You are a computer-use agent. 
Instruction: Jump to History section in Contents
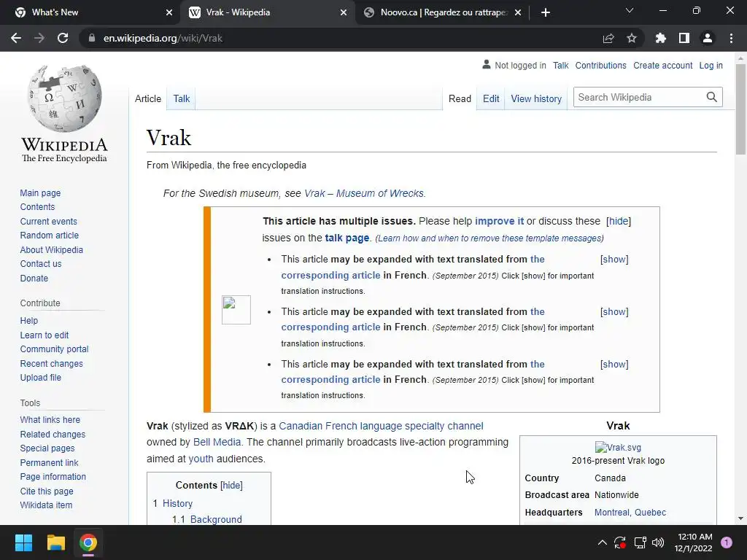[177, 503]
